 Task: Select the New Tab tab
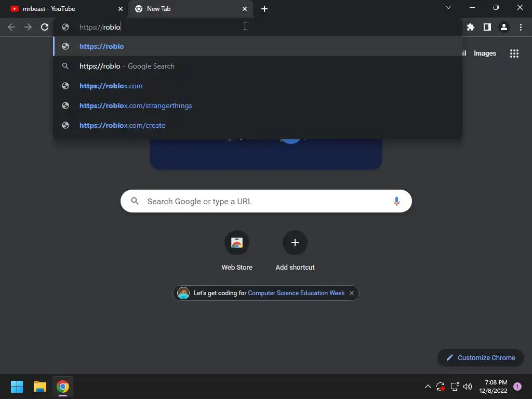tap(190, 9)
